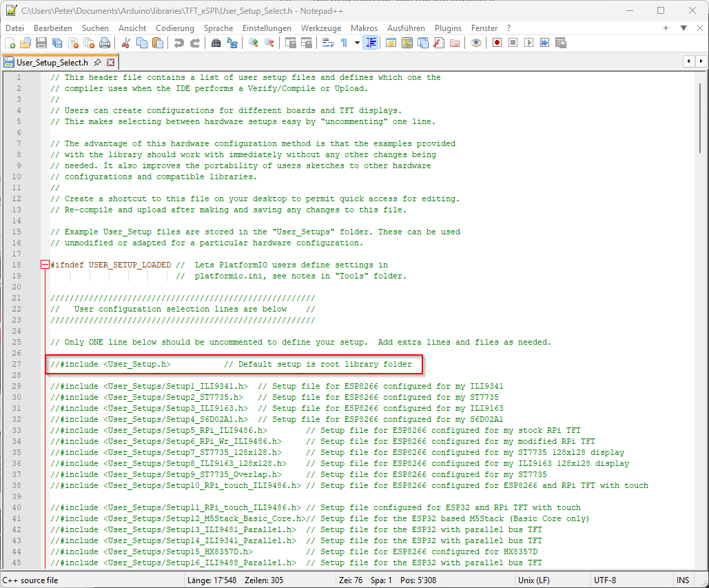Toggle word wrap in the toolbar

click(328, 43)
